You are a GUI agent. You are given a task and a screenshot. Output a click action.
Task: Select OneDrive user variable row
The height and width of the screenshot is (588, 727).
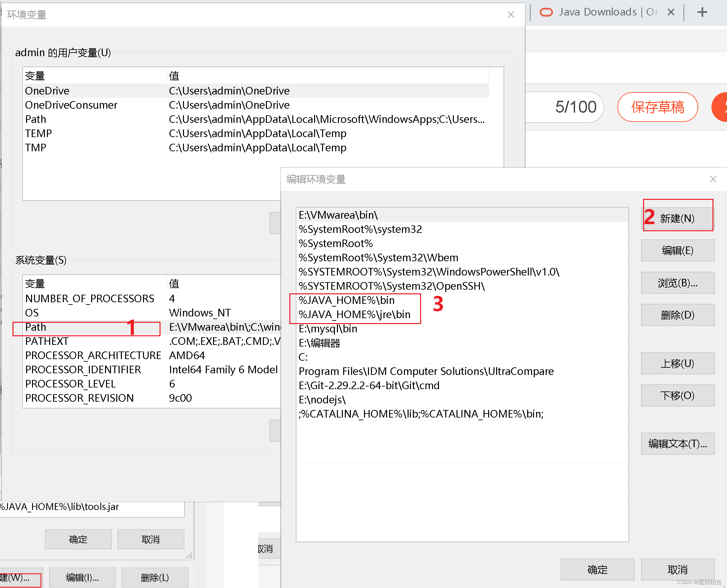(x=256, y=91)
